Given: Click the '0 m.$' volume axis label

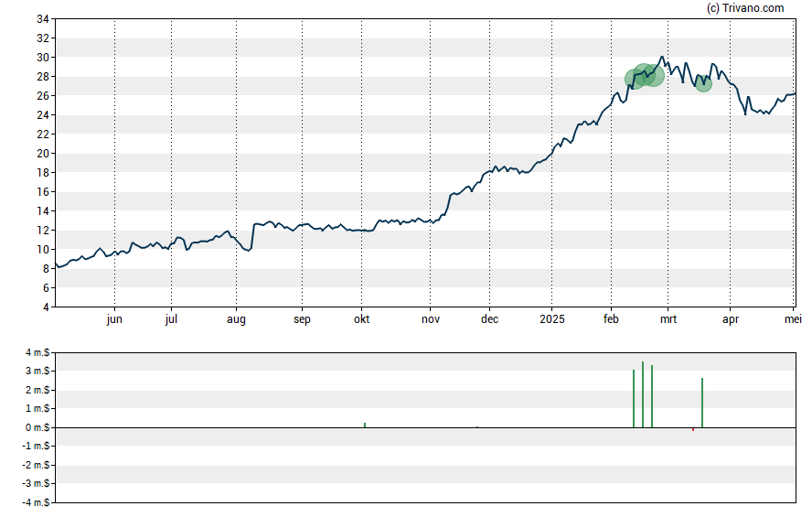Looking at the screenshot, I should click(x=37, y=427).
